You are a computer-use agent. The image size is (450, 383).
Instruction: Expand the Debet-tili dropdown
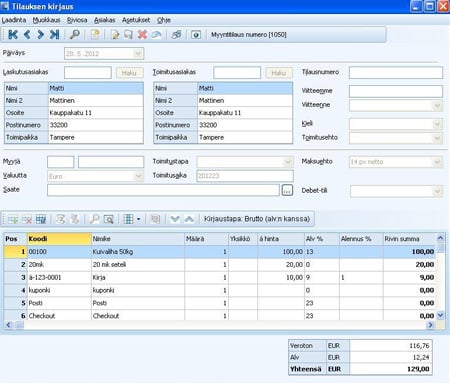coord(437,191)
